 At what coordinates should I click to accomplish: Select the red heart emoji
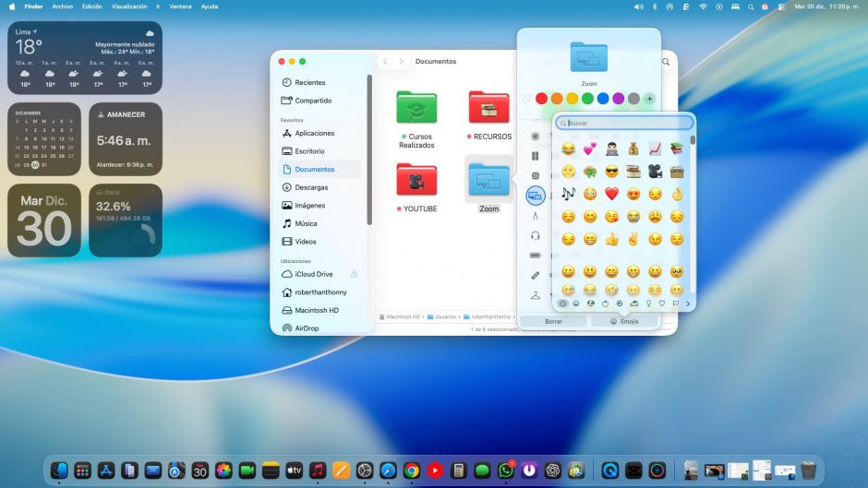pyautogui.click(x=611, y=194)
